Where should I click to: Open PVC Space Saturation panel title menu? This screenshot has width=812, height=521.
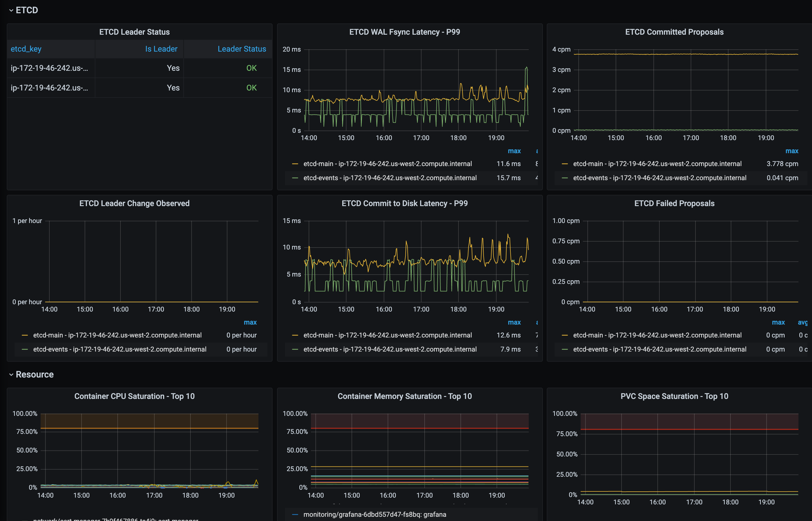click(674, 396)
